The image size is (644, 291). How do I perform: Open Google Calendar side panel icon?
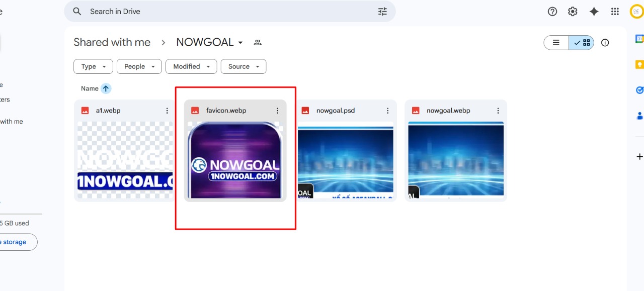[639, 39]
